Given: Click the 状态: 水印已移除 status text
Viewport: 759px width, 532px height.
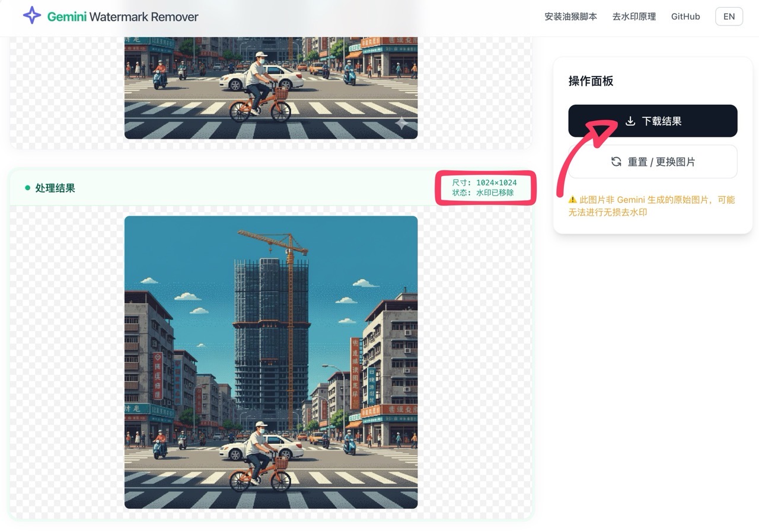Looking at the screenshot, I should click(x=483, y=193).
